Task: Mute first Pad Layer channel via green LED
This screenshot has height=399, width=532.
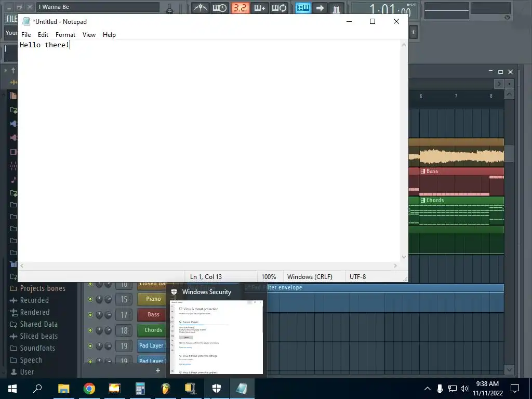Action: tap(90, 346)
